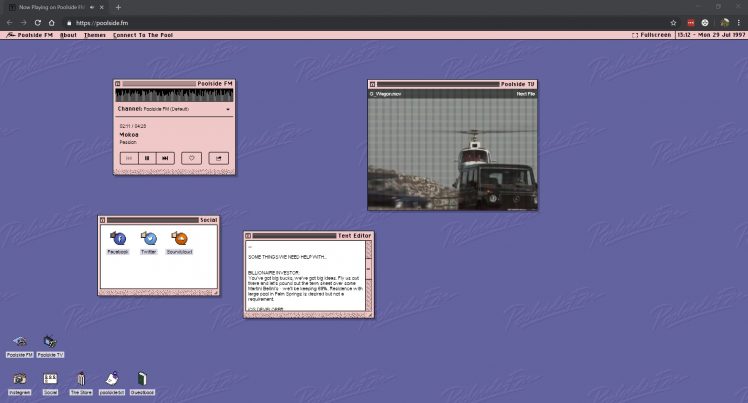748x403 pixels.
Task: Pause the current track in Poolside FM
Action: pos(147,158)
